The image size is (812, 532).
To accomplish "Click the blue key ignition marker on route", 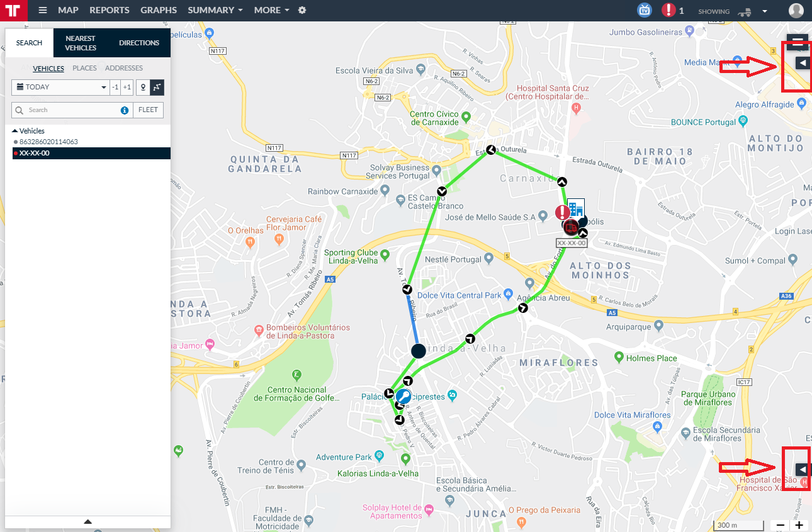I will pyautogui.click(x=403, y=397).
